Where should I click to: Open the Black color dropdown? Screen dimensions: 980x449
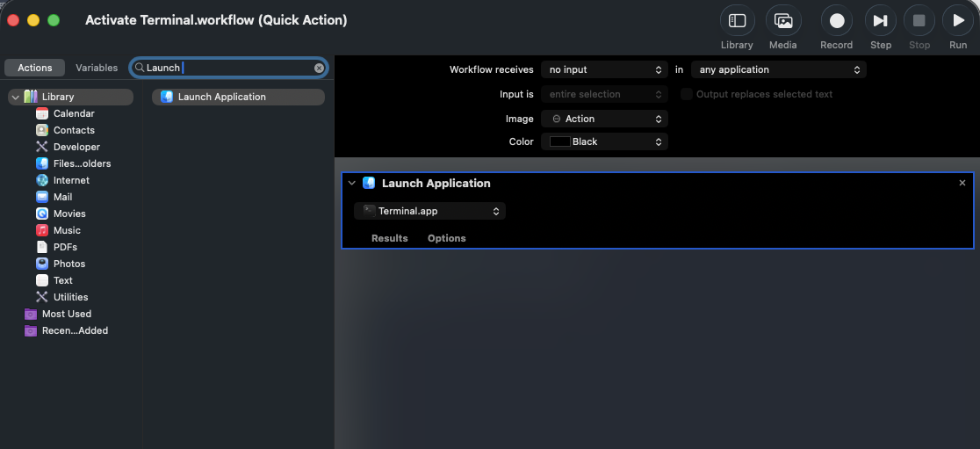tap(603, 141)
